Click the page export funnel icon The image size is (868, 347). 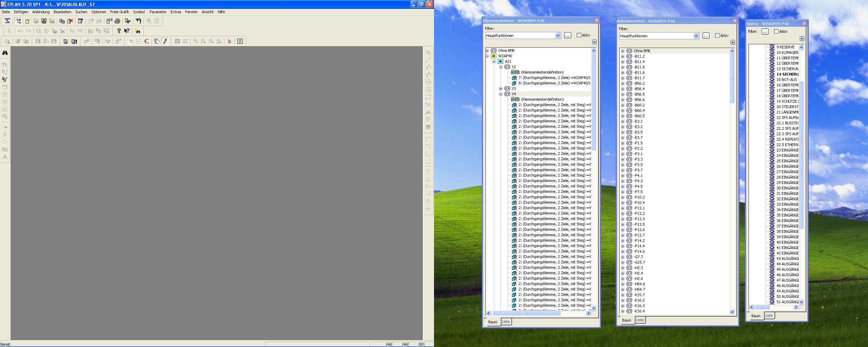tap(128, 21)
